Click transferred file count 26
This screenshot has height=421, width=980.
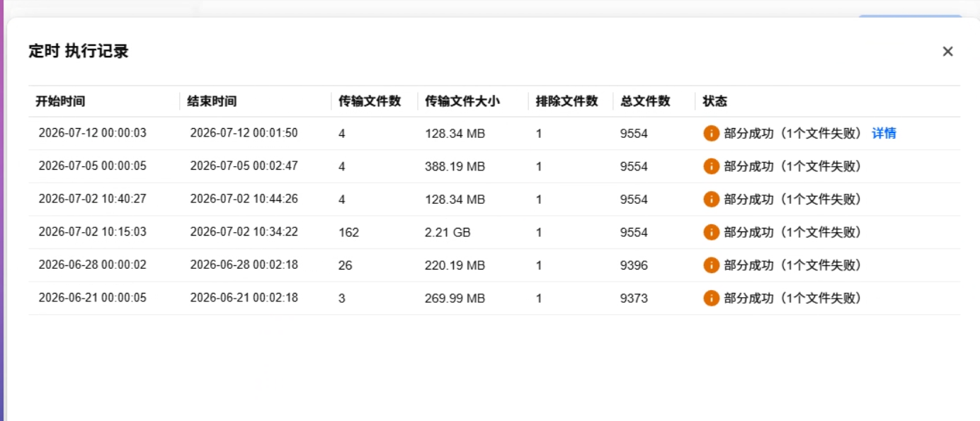(x=345, y=265)
